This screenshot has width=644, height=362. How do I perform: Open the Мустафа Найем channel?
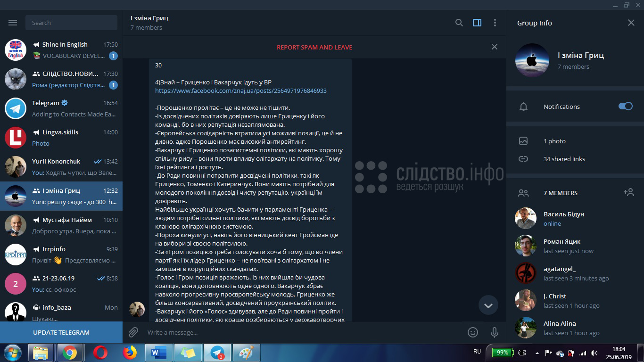tap(61, 225)
